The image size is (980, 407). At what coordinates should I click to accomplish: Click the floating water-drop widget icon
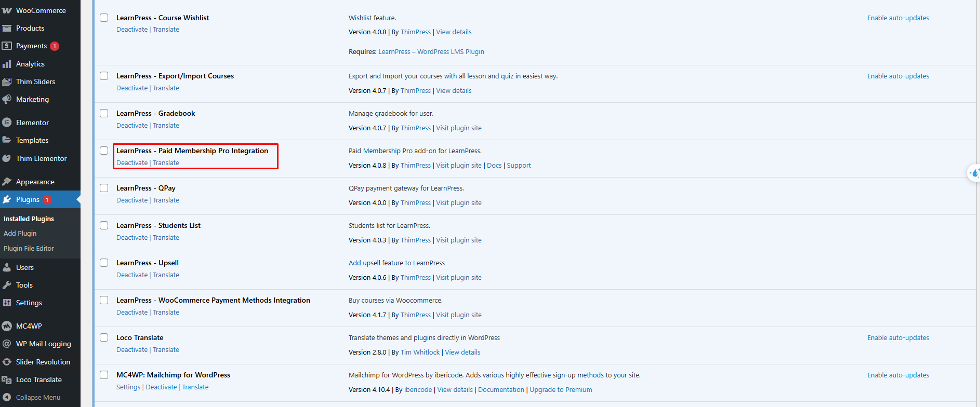click(x=974, y=173)
